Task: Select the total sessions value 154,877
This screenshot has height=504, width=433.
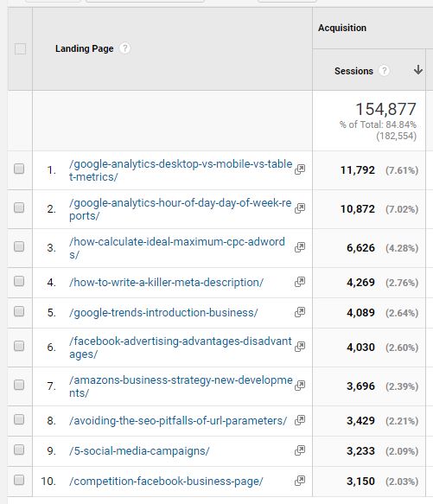Action: (385, 109)
